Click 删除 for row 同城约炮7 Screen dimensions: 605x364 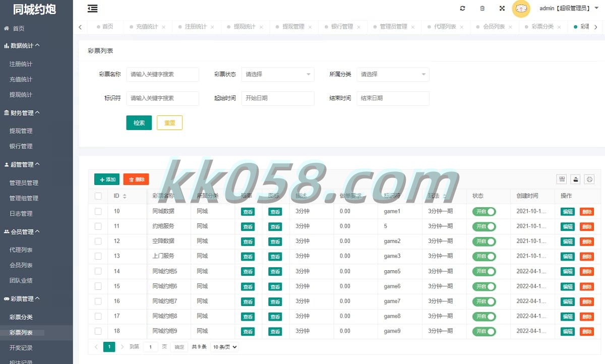[587, 301]
